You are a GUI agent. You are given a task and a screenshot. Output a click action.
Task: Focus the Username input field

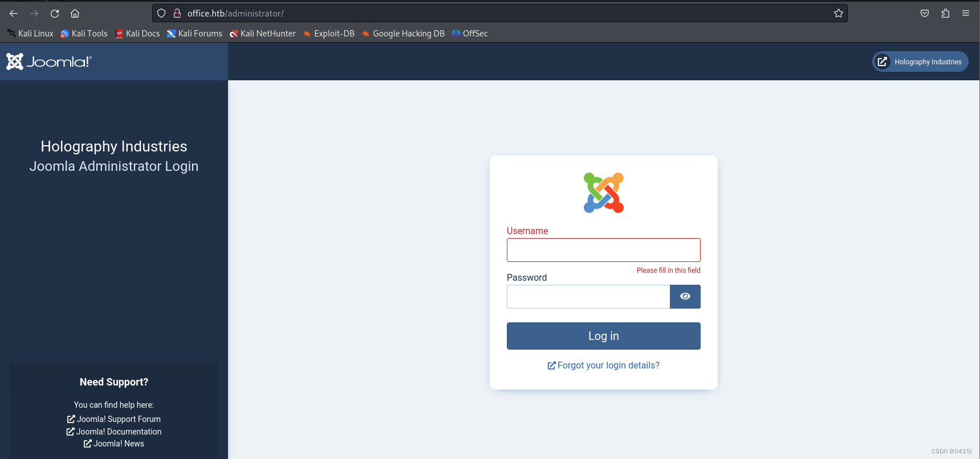click(x=604, y=250)
